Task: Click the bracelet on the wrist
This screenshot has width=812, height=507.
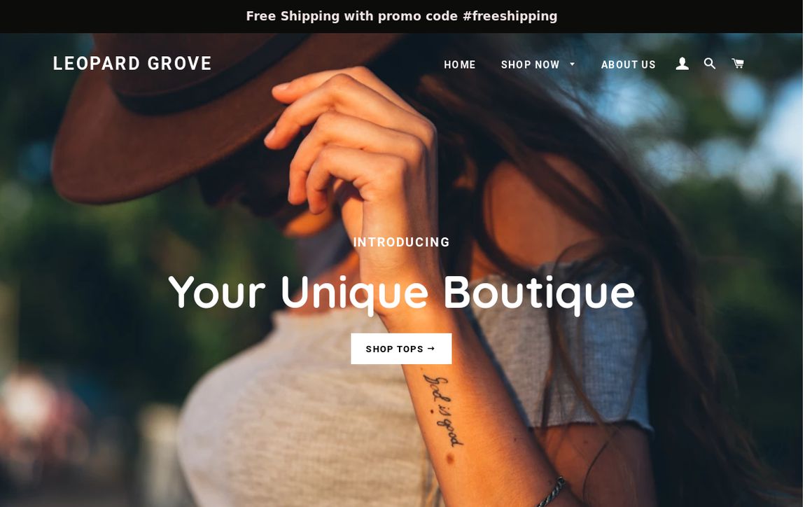Action: click(x=552, y=492)
